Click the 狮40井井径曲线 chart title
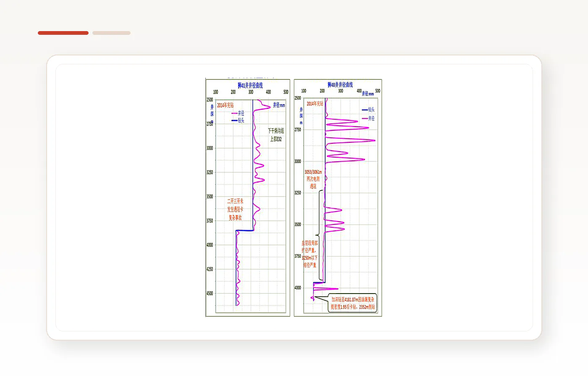This screenshot has height=378, width=588. [340, 85]
